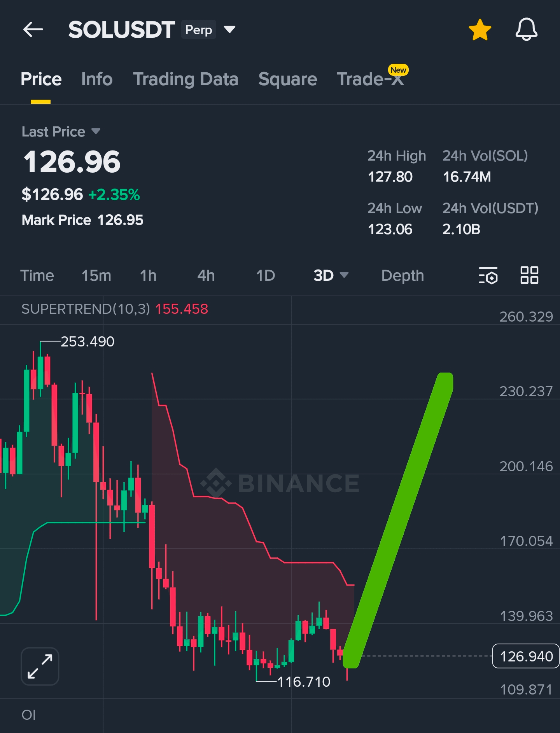Select the 4h interval
This screenshot has height=733, width=560.
coord(206,275)
